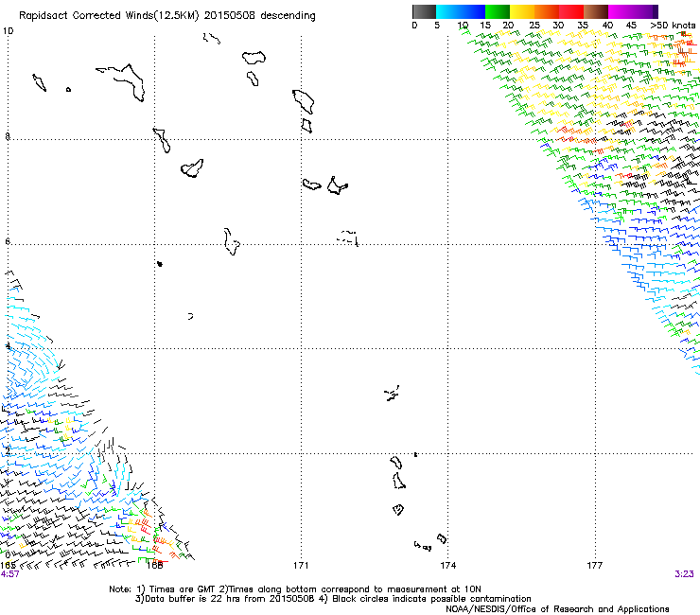Click the '45' label under the color scale

click(x=631, y=26)
